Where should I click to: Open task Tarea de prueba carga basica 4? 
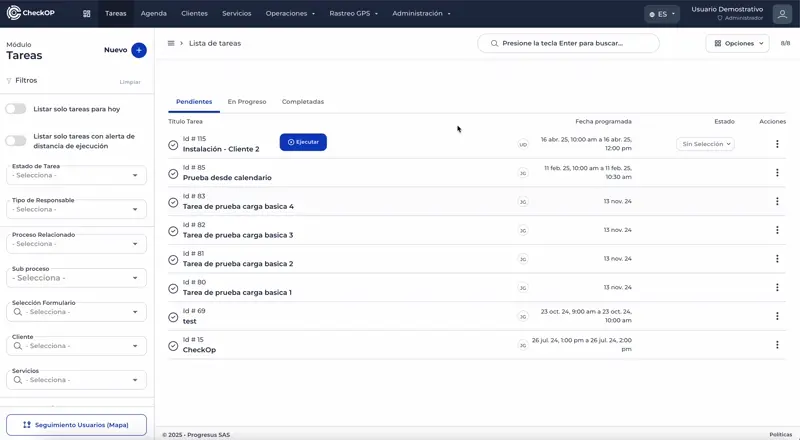pos(238,206)
